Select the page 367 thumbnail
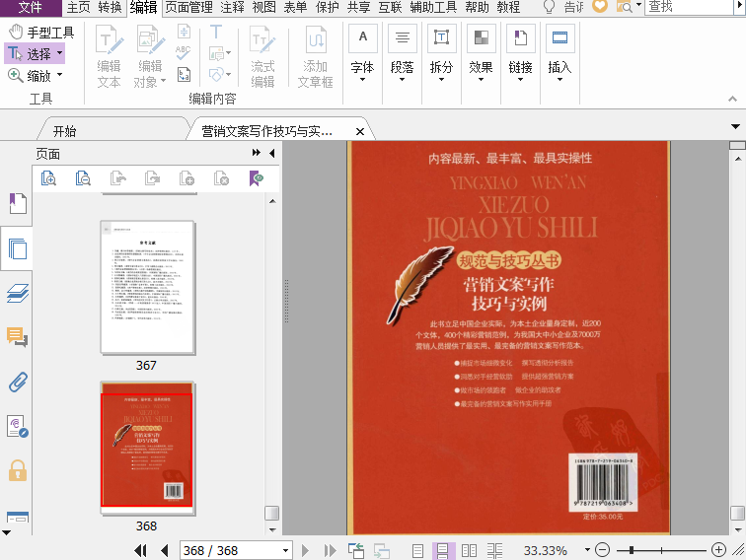This screenshot has height=560, width=746. (146, 287)
